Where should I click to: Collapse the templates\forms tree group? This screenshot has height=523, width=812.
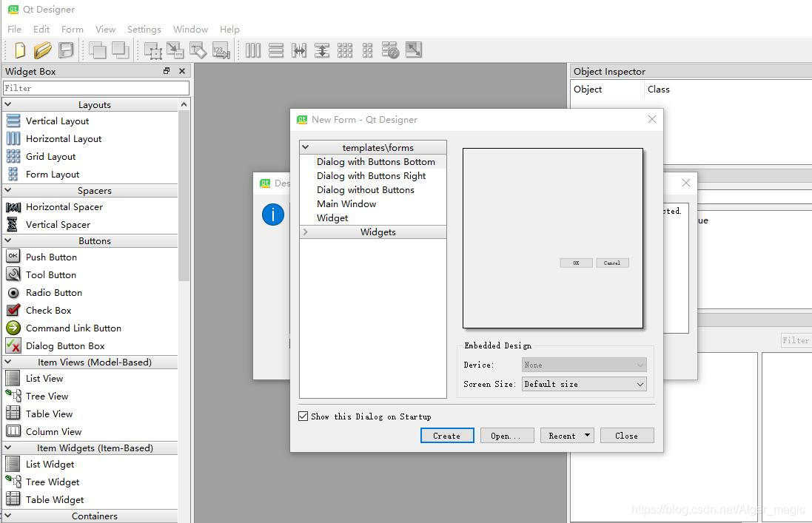click(306, 147)
